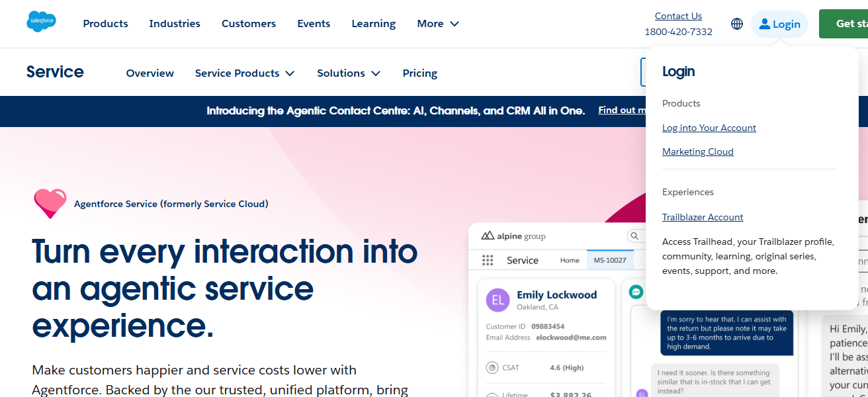
Task: Open the More menu label
Action: click(x=430, y=24)
